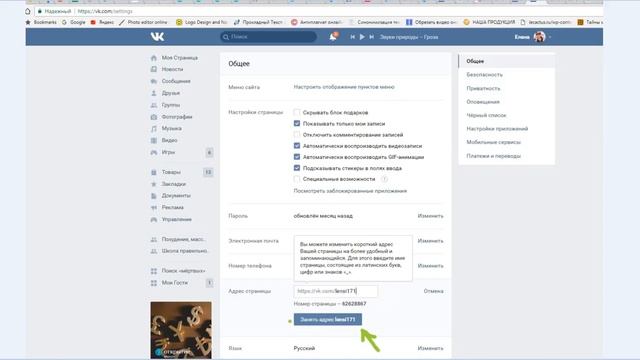Click the track title in header player

(409, 37)
